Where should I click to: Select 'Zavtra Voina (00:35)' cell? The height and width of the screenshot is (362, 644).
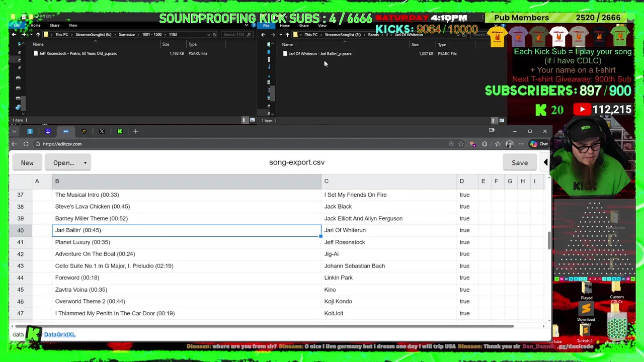click(187, 290)
